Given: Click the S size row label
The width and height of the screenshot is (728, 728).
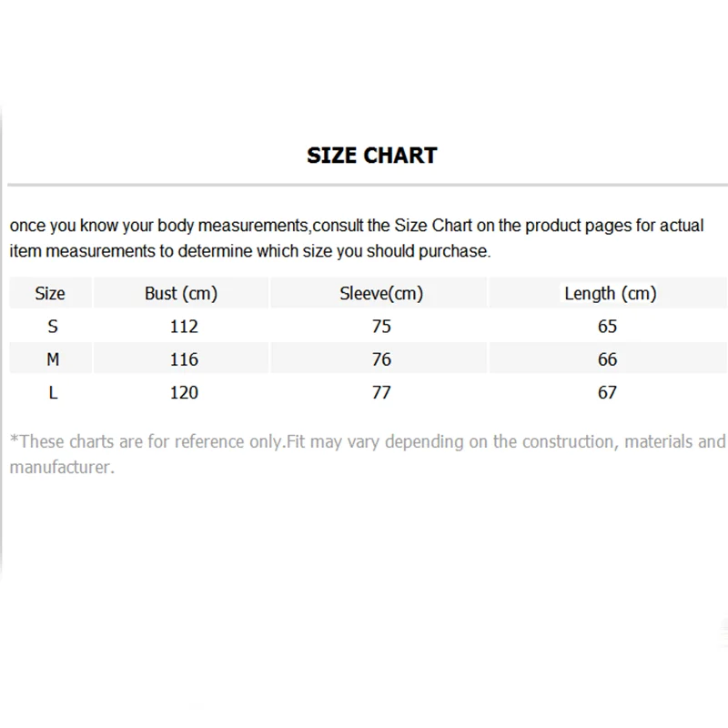Looking at the screenshot, I should (x=52, y=326).
